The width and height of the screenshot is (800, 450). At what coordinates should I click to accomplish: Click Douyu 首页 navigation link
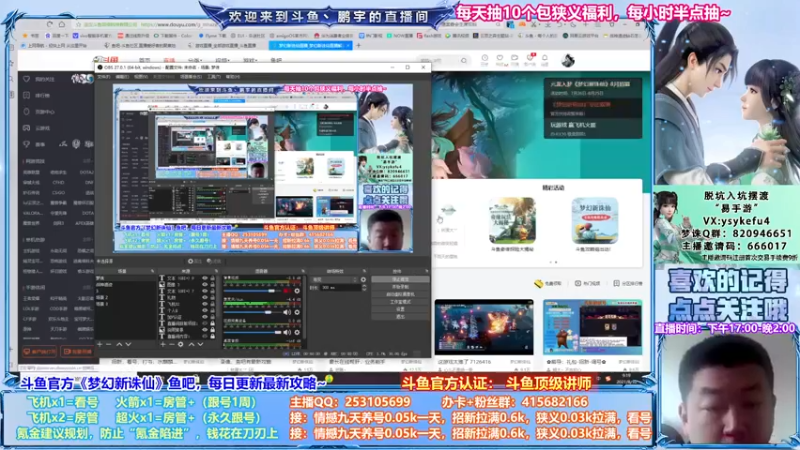coord(144,60)
